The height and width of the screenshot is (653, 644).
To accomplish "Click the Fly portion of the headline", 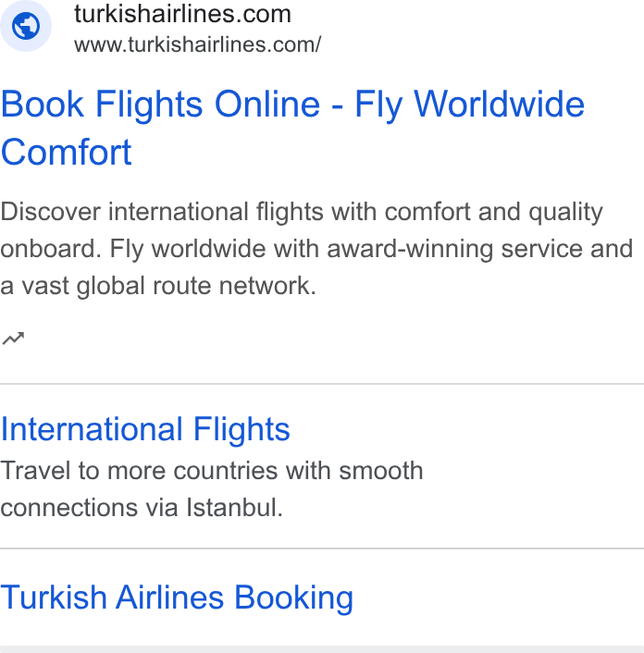I will coord(378,106).
